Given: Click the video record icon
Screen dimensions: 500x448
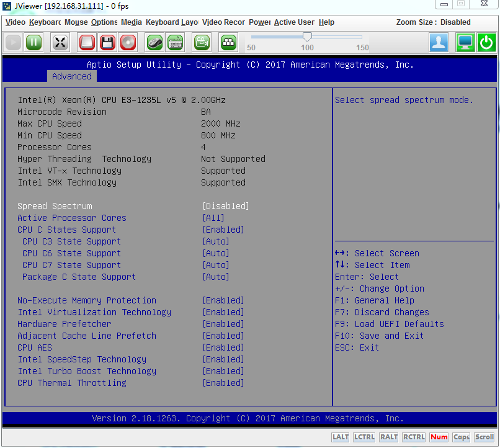Looking at the screenshot, I should click(202, 43).
